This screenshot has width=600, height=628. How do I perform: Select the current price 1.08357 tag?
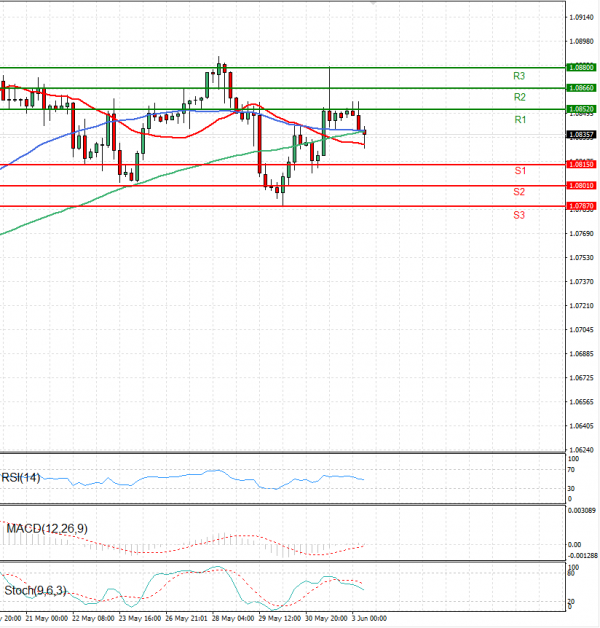click(x=581, y=135)
